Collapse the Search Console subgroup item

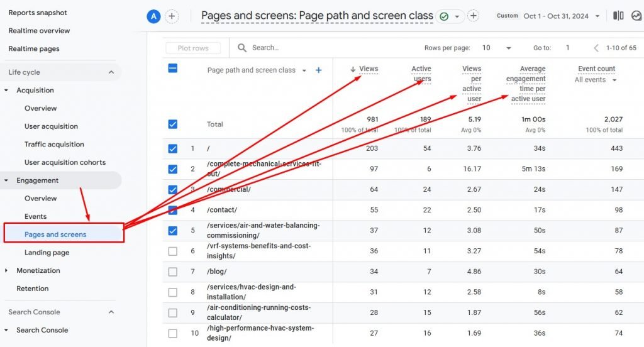6,330
